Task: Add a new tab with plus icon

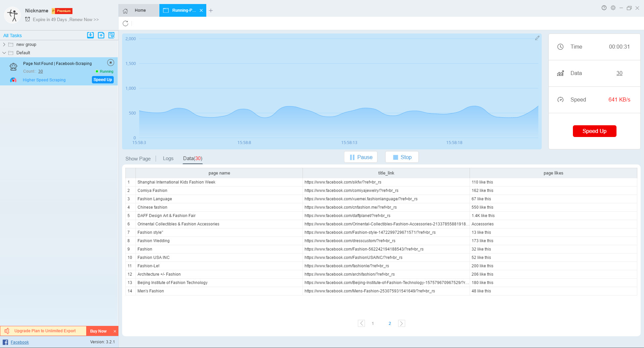Action: [x=211, y=11]
